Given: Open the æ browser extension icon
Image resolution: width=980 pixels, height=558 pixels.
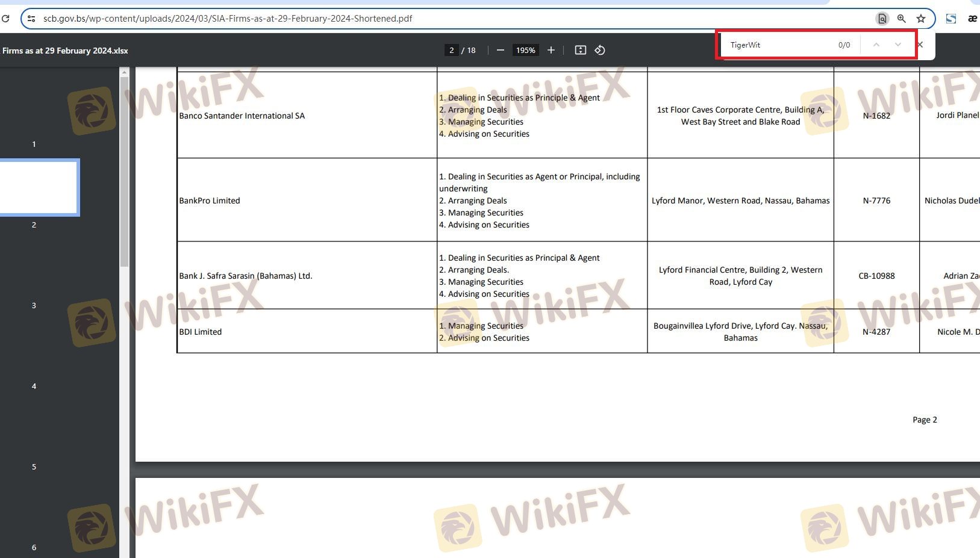Looking at the screenshot, I should pyautogui.click(x=972, y=19).
